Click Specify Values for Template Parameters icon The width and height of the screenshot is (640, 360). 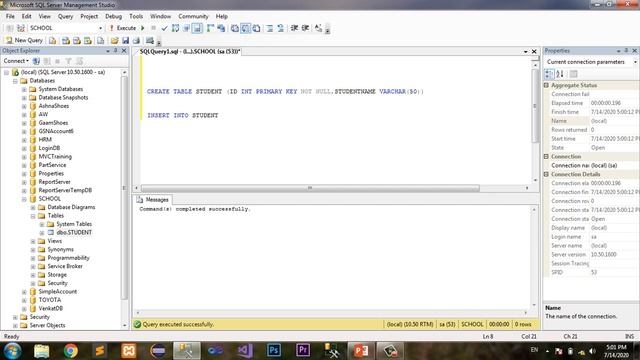pyautogui.click(x=318, y=28)
